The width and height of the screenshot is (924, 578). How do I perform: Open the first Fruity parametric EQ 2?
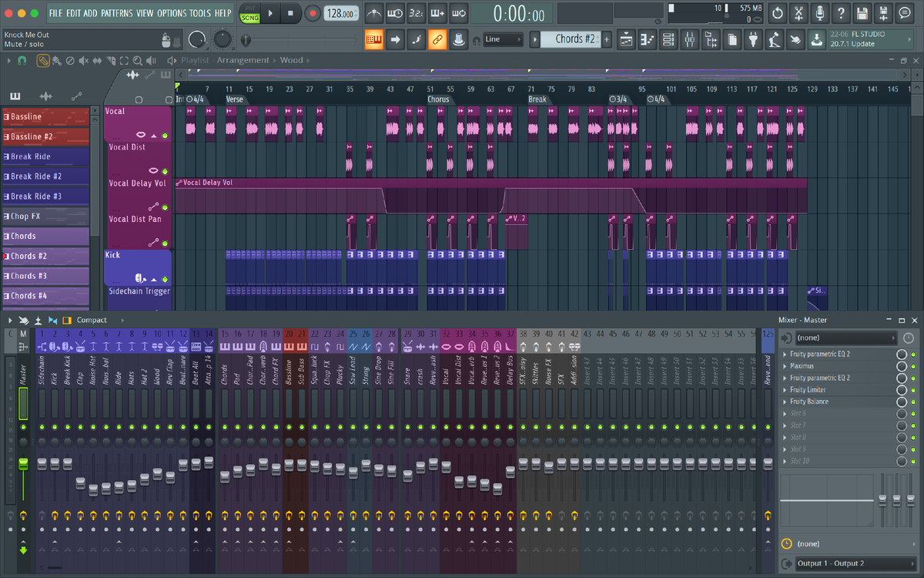pyautogui.click(x=820, y=354)
